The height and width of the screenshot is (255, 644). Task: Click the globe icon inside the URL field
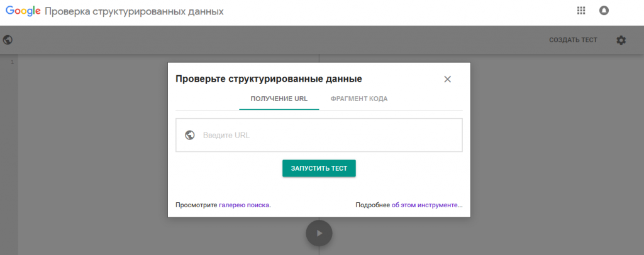coord(190,135)
